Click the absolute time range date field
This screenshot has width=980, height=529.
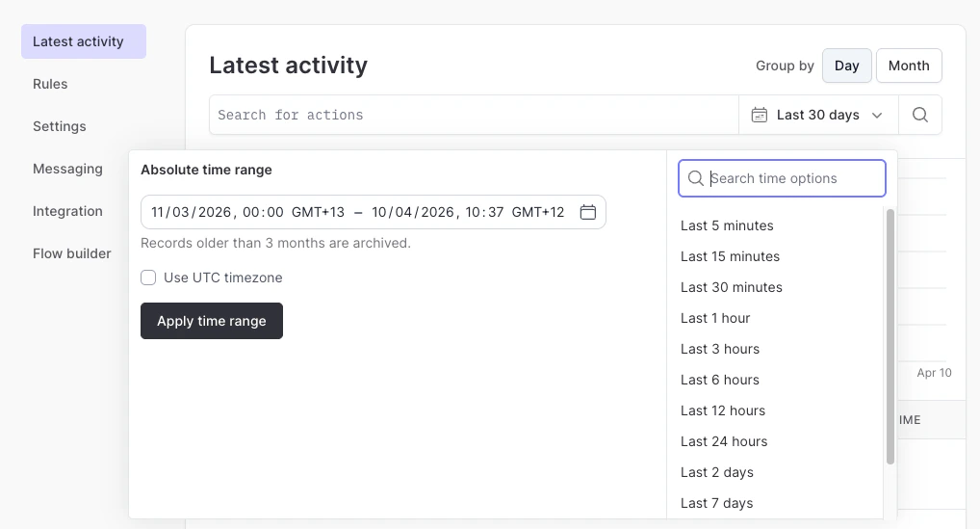pos(374,212)
